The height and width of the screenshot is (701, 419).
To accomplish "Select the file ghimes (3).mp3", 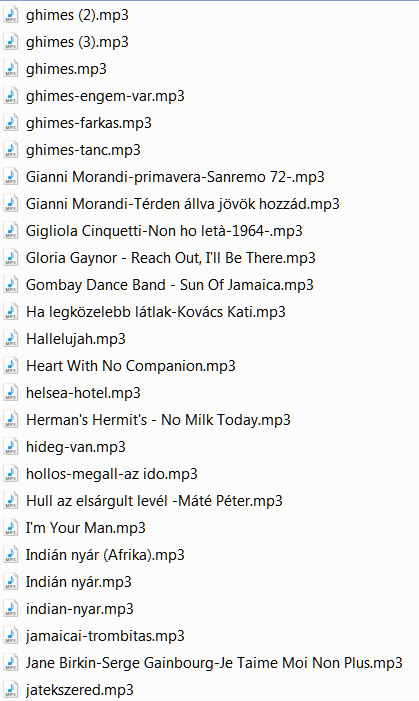I will click(x=77, y=42).
